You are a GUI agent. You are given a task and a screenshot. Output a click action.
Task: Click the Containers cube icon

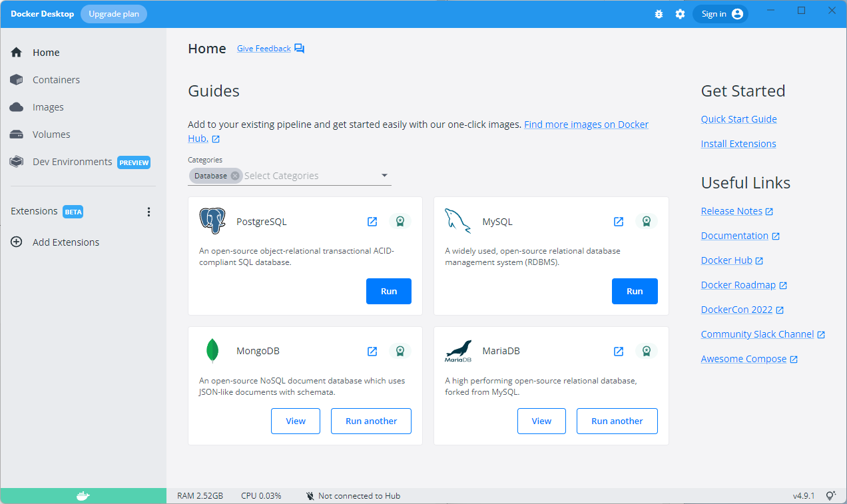pyautogui.click(x=17, y=80)
